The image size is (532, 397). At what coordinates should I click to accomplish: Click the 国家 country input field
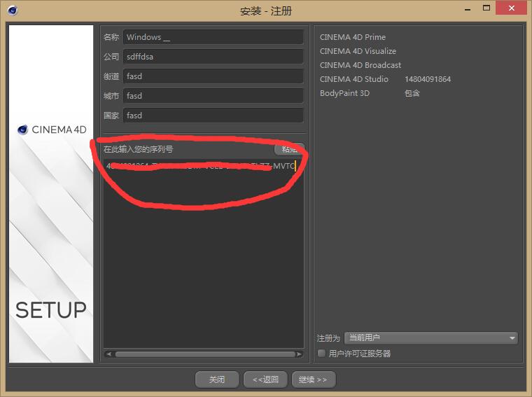click(x=213, y=116)
